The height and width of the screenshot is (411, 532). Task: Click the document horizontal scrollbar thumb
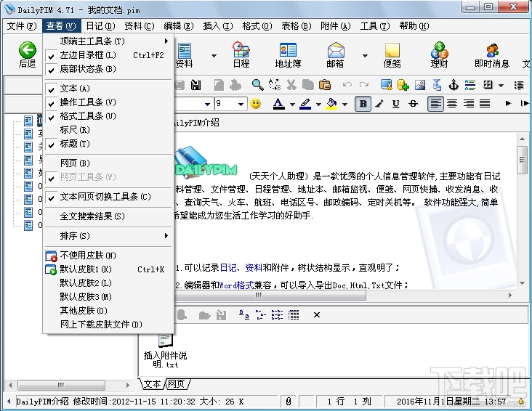[x=259, y=296]
